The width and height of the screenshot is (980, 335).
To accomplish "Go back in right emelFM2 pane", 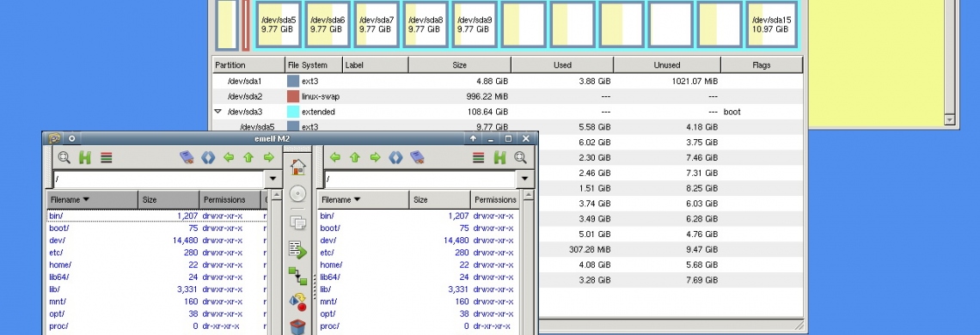I will (335, 157).
